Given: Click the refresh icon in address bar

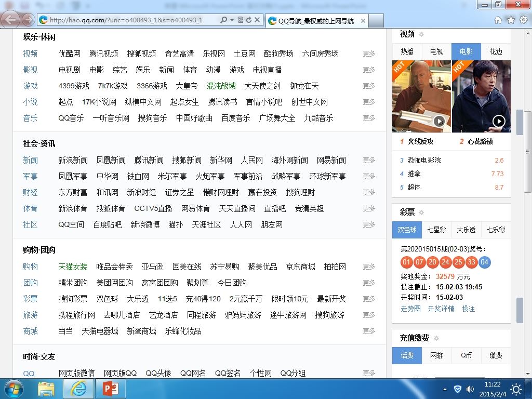Looking at the screenshot, I should coord(249,20).
